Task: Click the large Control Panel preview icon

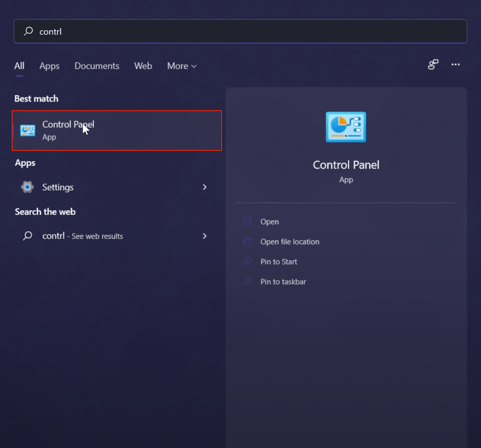Action: point(346,127)
